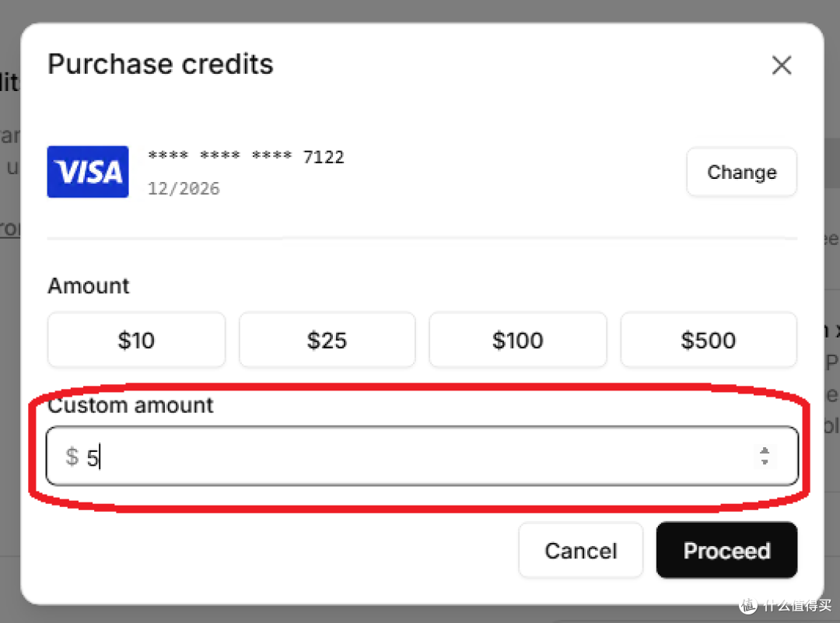Click the Chinese watermark text beside the logo

point(797,605)
